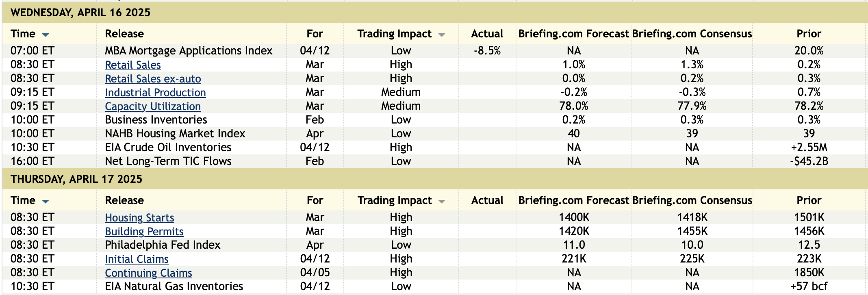Click the Release column header under Wednesday
The height and width of the screenshot is (295, 868).
tap(124, 34)
